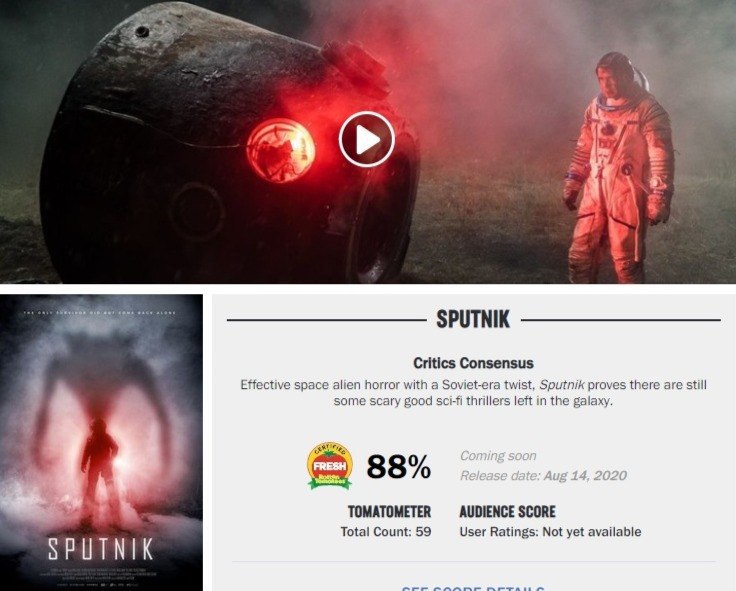This screenshot has height=591, width=736.
Task: Click the SPUTNIK title heading
Action: [473, 319]
